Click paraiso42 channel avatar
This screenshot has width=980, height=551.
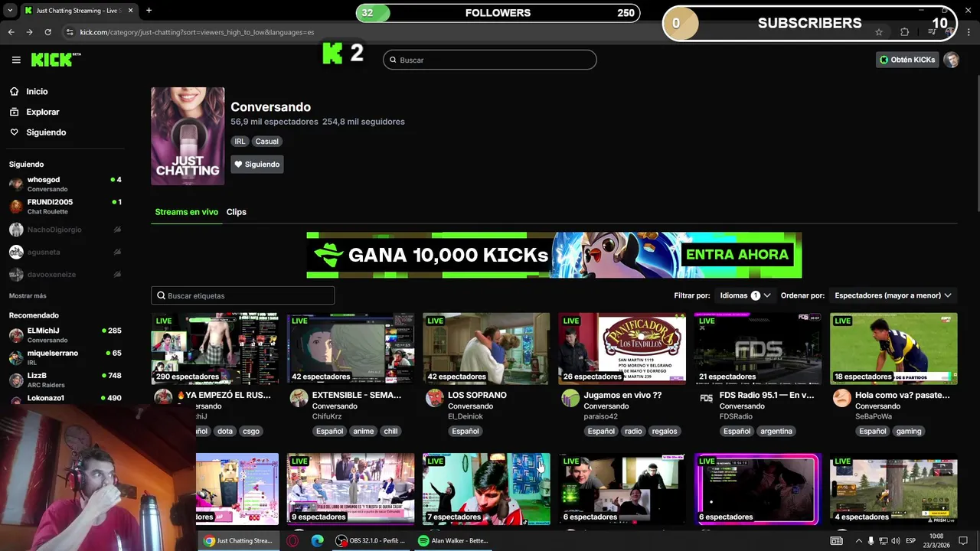coord(570,398)
